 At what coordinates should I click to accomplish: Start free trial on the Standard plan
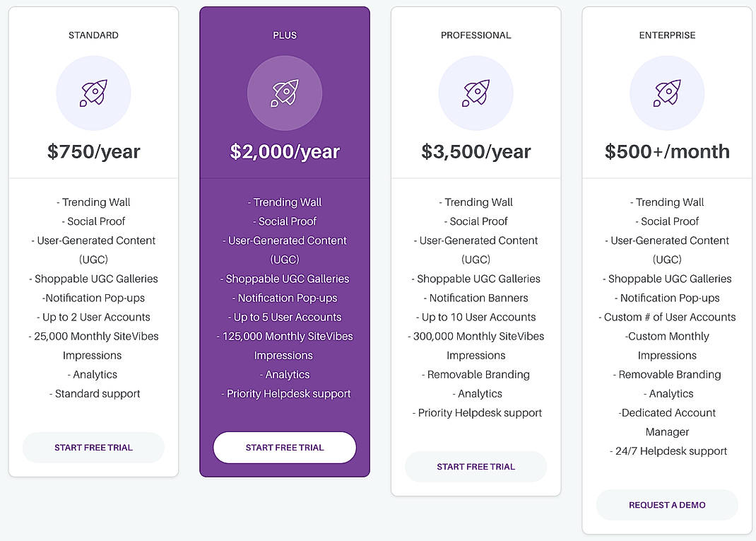93,447
